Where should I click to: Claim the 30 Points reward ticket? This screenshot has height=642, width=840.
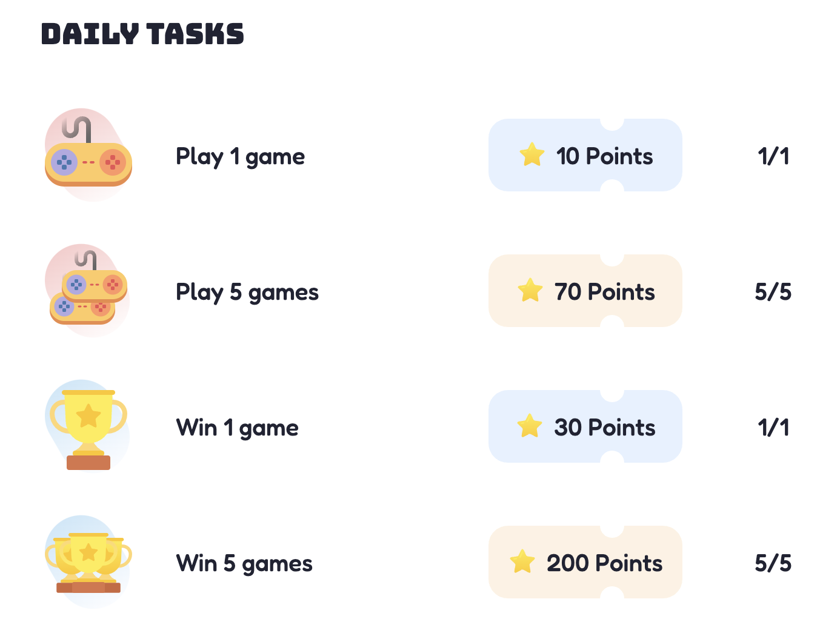pyautogui.click(x=585, y=426)
